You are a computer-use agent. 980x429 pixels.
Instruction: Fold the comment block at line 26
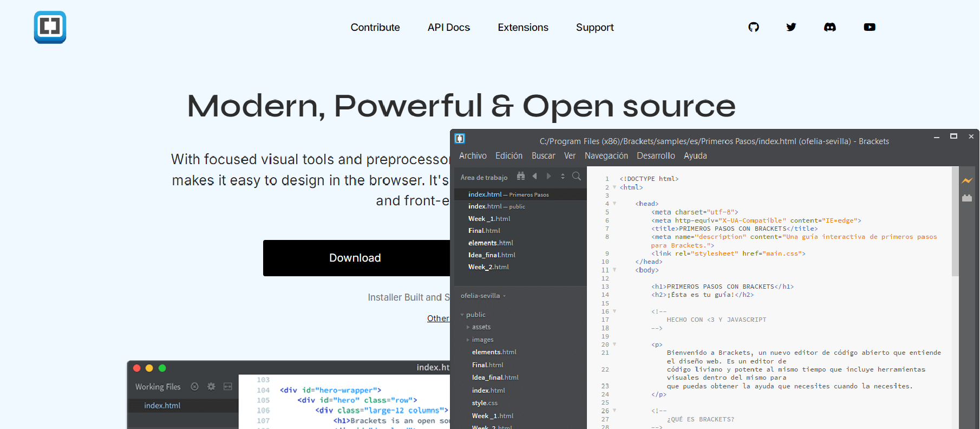[615, 411]
